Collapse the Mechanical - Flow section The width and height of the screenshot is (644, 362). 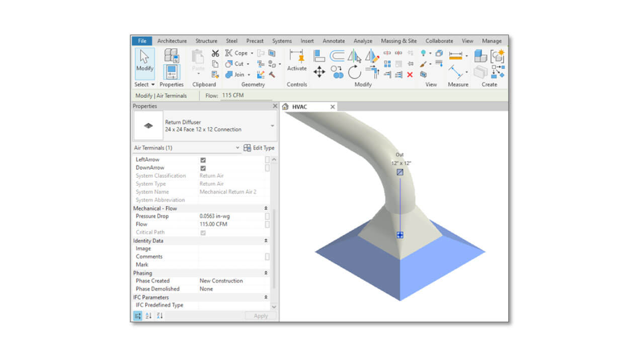[x=266, y=208]
